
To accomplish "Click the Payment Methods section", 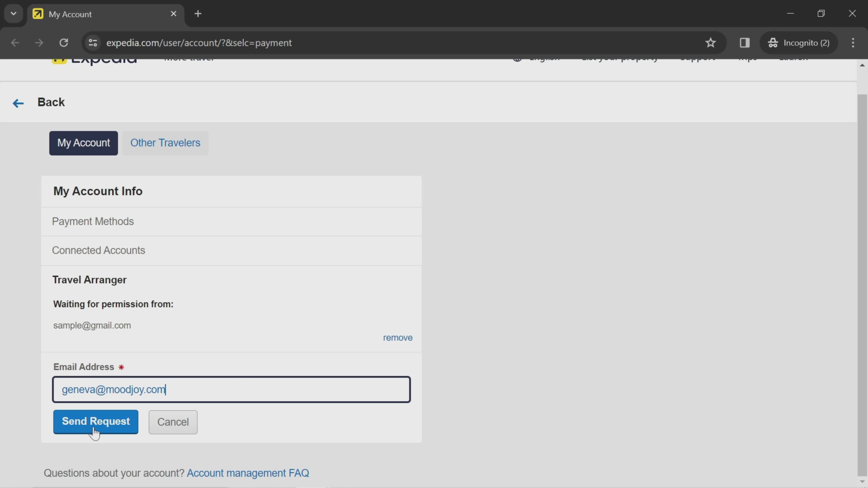I will pyautogui.click(x=92, y=221).
